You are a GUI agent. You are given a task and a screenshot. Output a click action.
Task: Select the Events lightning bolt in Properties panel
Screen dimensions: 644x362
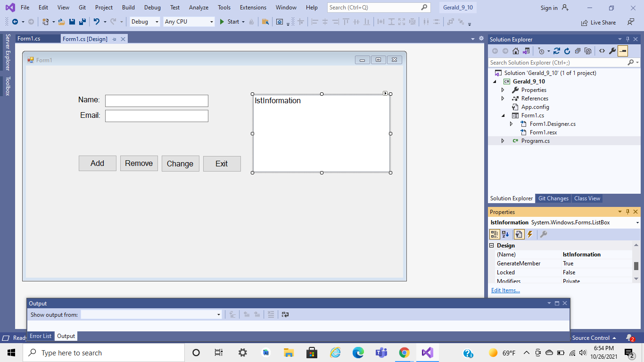pyautogui.click(x=530, y=234)
